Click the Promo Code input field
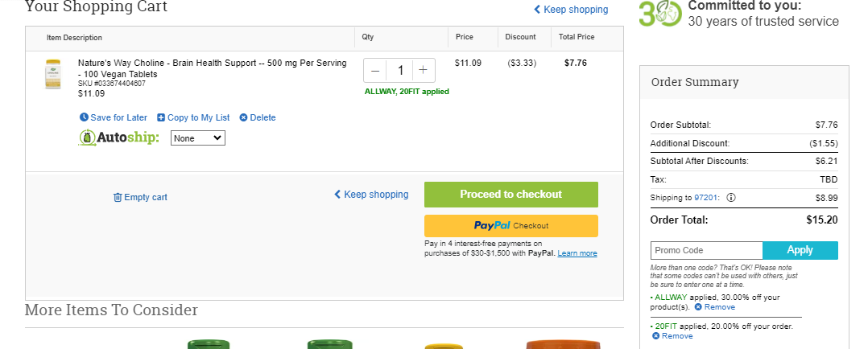 (x=706, y=250)
